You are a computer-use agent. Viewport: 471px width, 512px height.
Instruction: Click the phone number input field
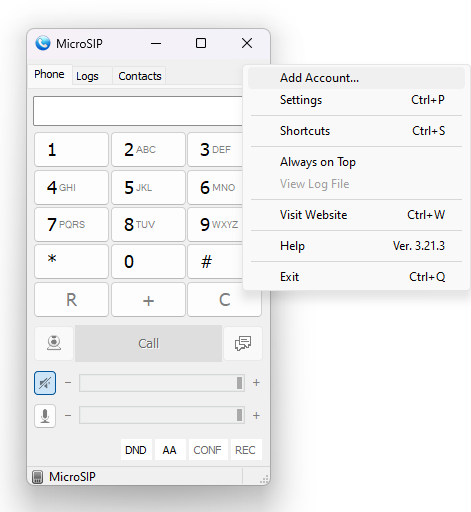(x=138, y=111)
